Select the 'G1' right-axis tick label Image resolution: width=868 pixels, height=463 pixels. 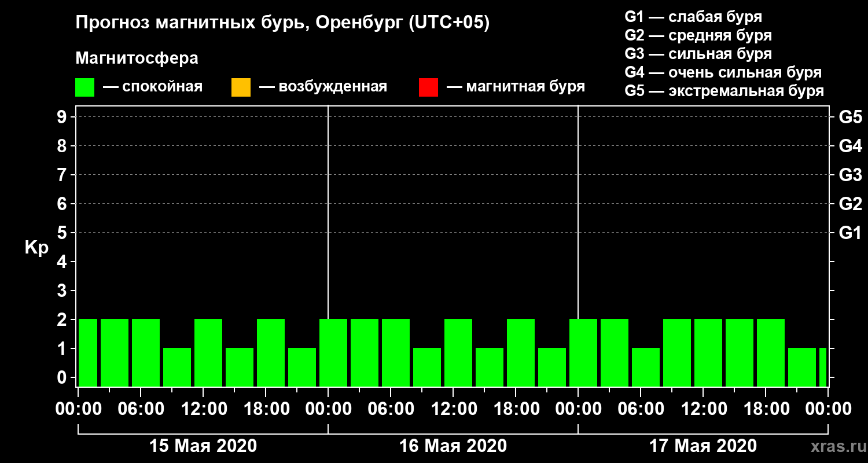coord(851,233)
